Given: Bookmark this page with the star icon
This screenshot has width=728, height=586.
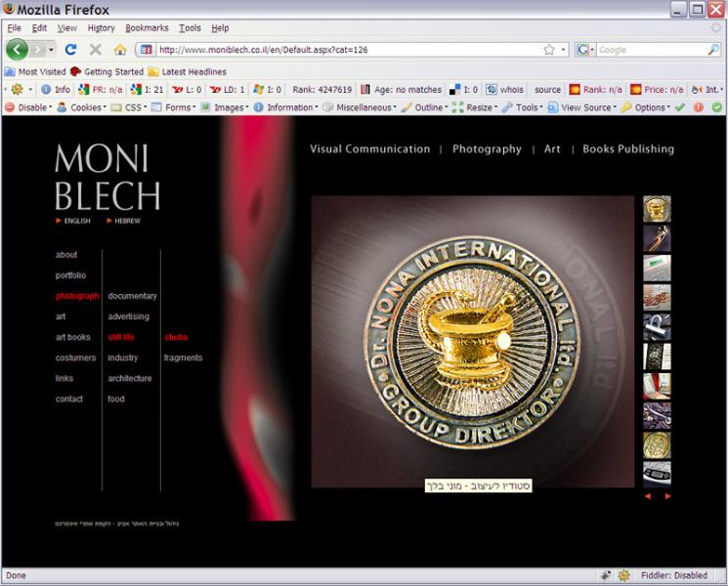Looking at the screenshot, I should (x=549, y=50).
